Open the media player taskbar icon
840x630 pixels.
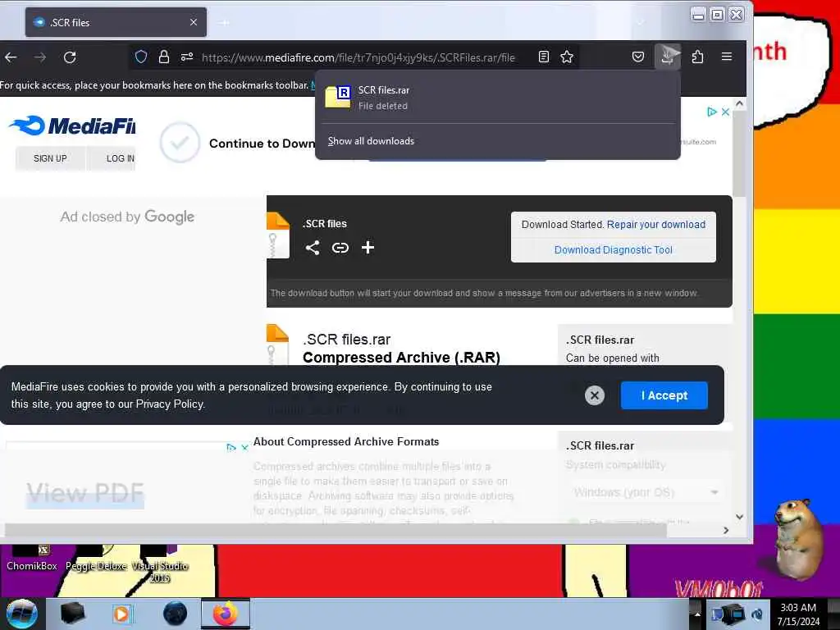pyautogui.click(x=121, y=614)
